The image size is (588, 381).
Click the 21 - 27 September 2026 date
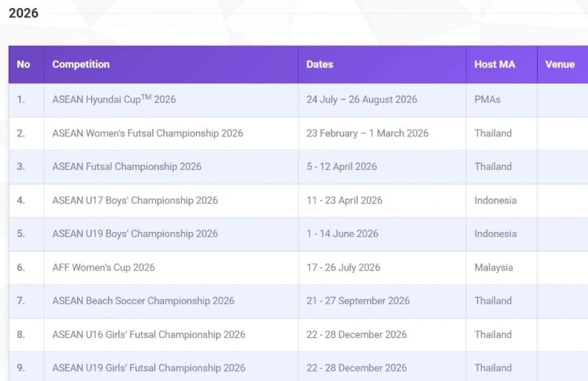click(358, 301)
